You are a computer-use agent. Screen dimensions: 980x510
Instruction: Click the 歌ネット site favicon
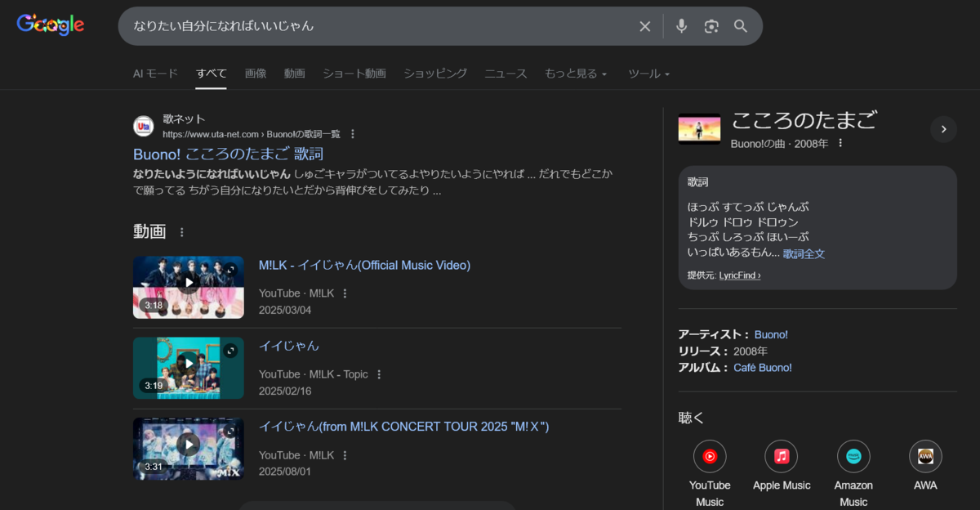(144, 126)
